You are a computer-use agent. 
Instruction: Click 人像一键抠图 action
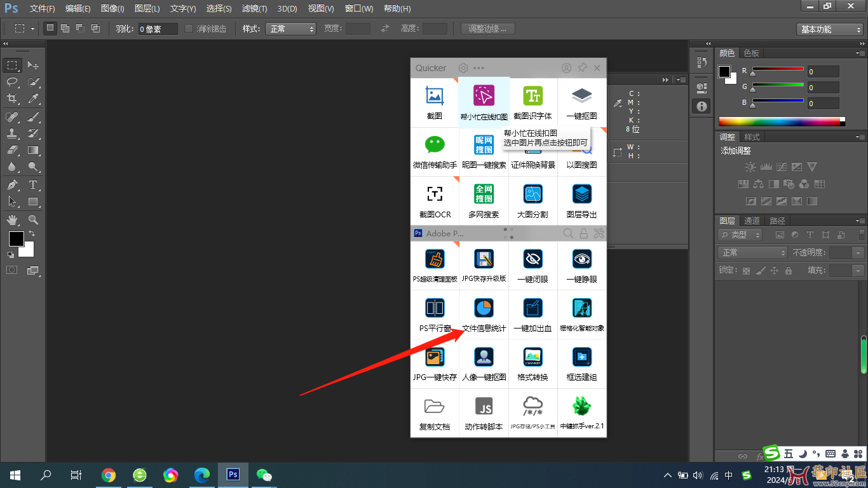tap(484, 364)
